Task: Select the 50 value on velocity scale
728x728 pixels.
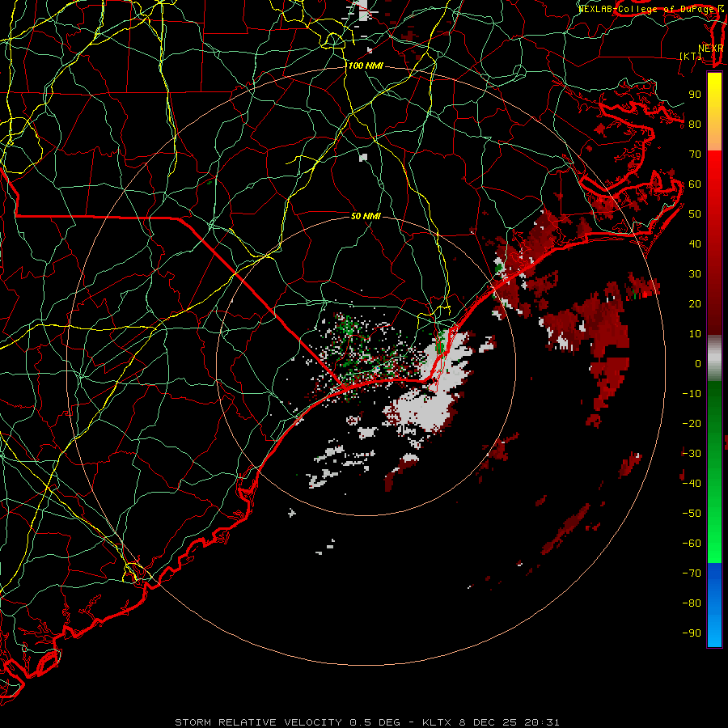Action: pos(695,214)
